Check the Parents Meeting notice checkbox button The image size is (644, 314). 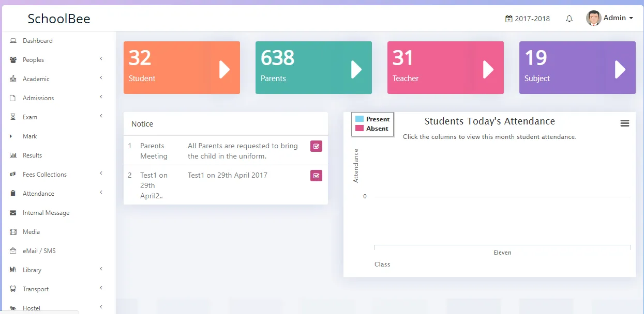[316, 146]
